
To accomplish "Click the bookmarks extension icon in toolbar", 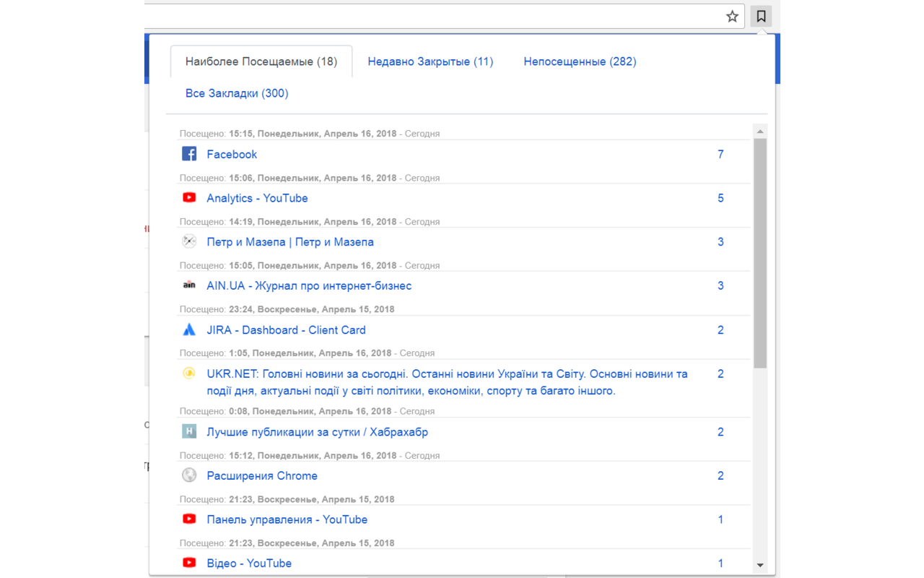I will [x=761, y=17].
